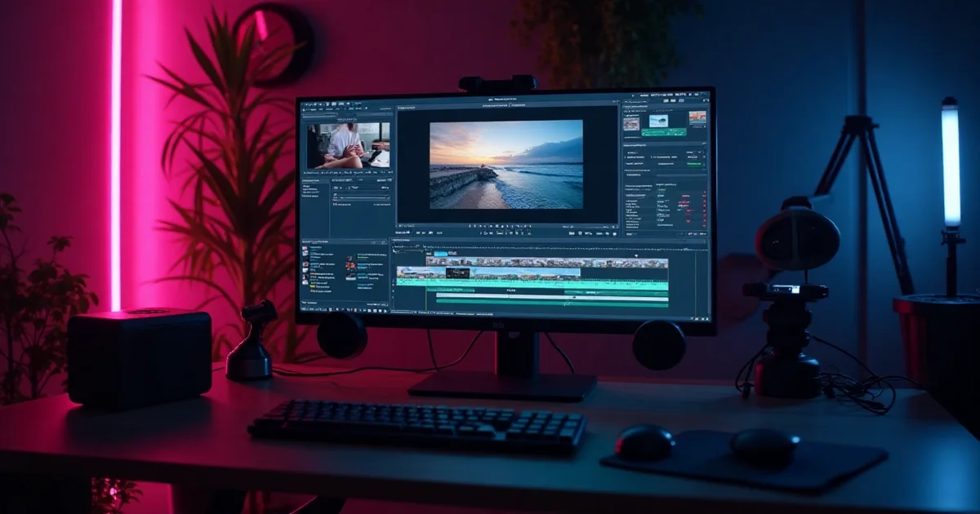
Task: Click the sunset beach video in the program preview
Action: coord(506,164)
